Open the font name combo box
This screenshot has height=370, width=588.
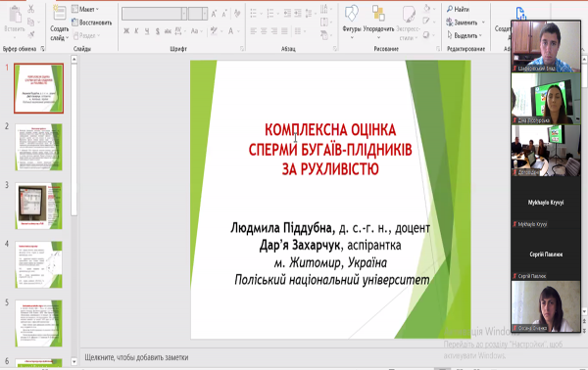(x=154, y=14)
